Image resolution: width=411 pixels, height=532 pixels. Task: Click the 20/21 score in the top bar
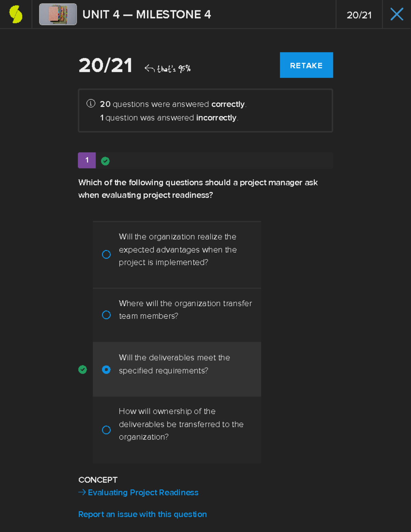(359, 14)
